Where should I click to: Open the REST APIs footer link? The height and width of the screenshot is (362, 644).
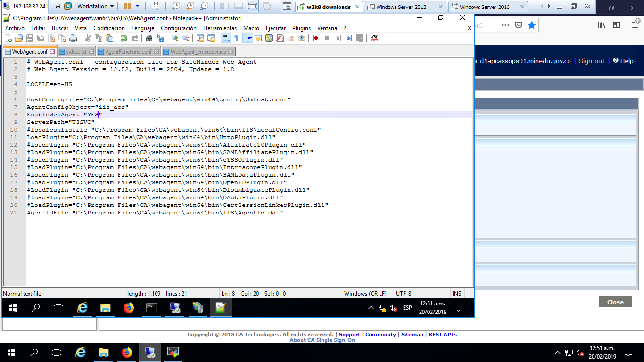tap(443, 335)
